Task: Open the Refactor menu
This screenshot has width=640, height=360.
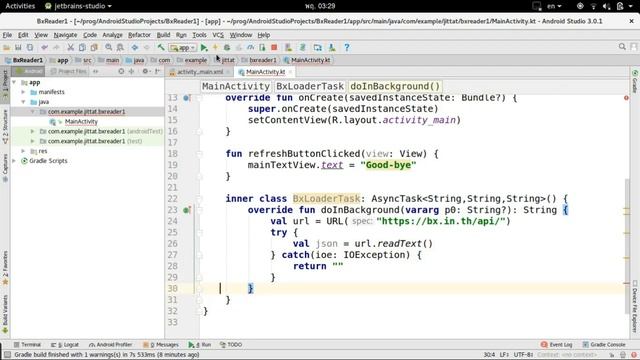Action: click(139, 35)
